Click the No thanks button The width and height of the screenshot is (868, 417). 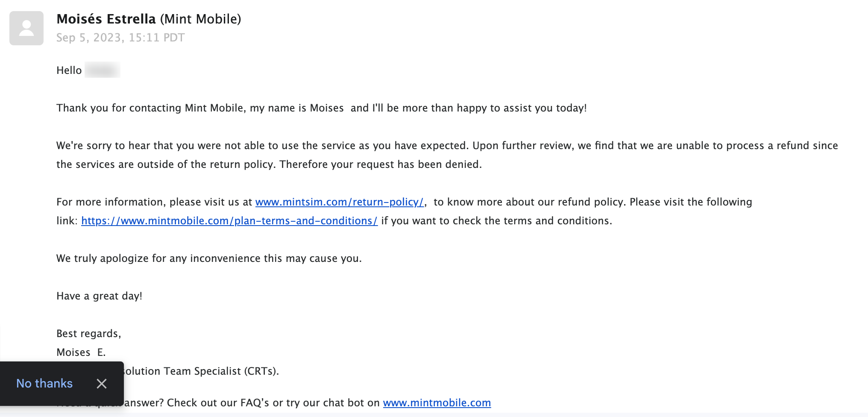[x=44, y=384]
